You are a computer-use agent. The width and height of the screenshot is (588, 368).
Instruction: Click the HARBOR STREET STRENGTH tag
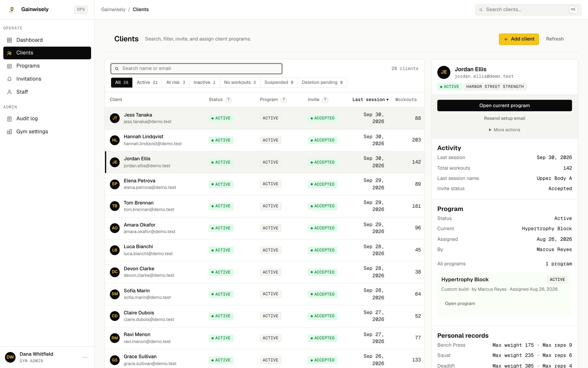tap(495, 87)
